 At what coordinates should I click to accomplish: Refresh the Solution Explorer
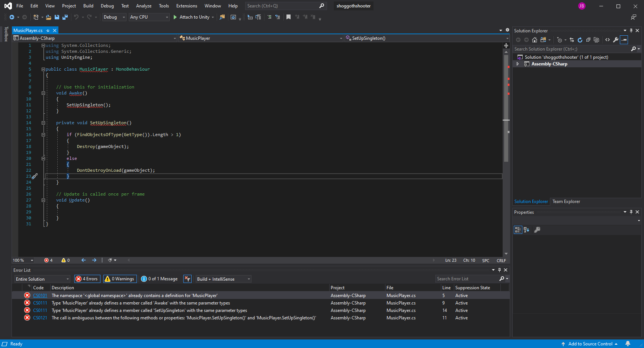[580, 40]
